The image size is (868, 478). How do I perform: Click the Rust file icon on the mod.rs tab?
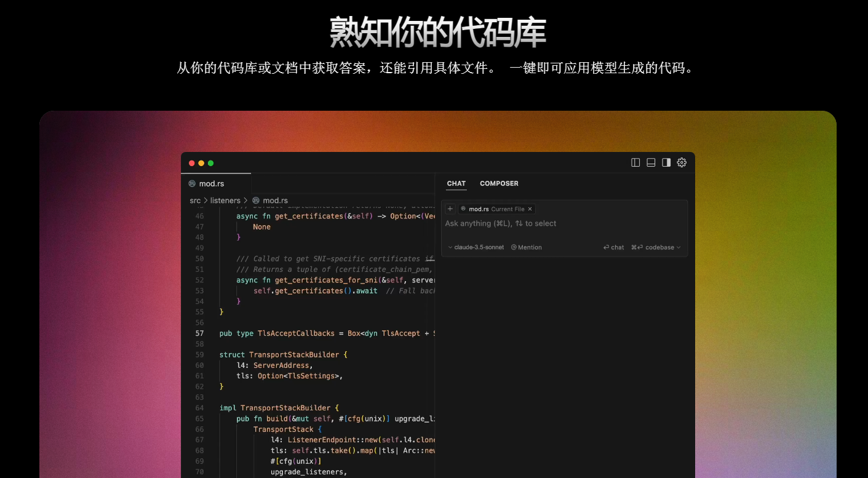click(x=193, y=183)
